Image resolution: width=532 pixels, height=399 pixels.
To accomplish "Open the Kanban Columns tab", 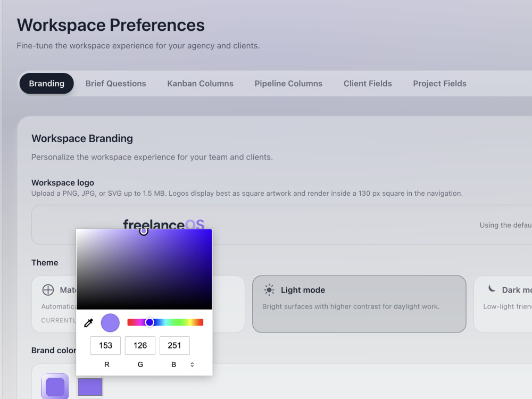I will pyautogui.click(x=200, y=84).
